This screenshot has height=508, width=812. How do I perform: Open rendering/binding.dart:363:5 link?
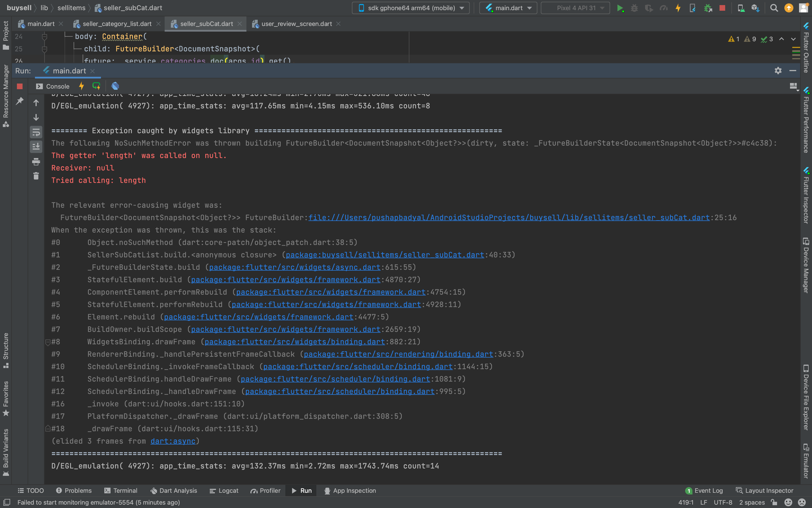tap(398, 354)
